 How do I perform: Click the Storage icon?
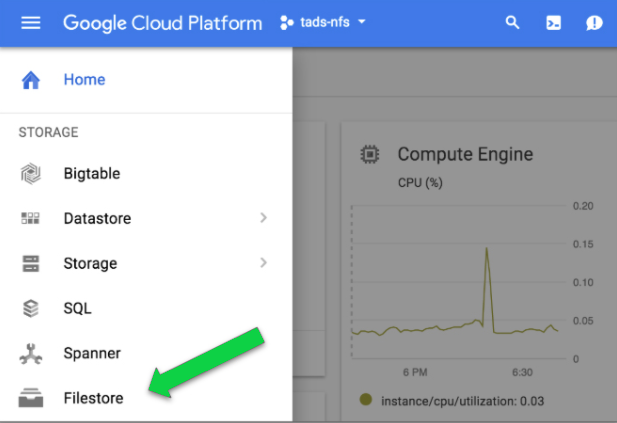[x=31, y=264]
